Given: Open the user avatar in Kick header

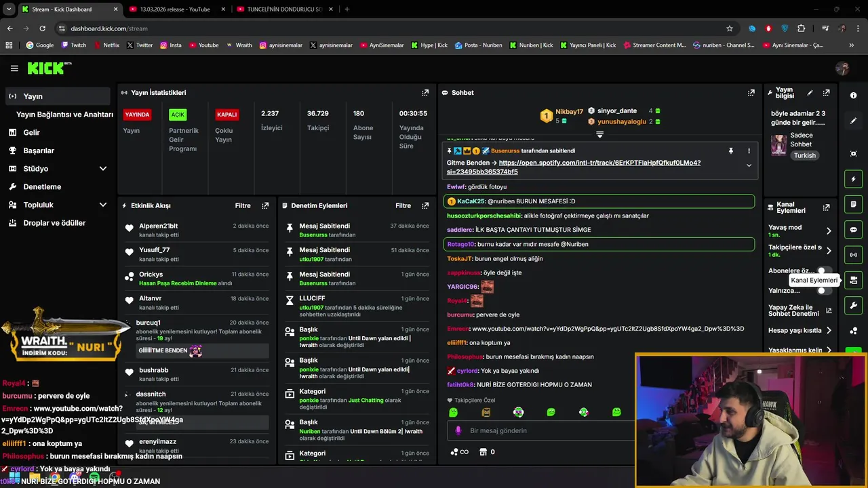Looking at the screenshot, I should pyautogui.click(x=842, y=68).
